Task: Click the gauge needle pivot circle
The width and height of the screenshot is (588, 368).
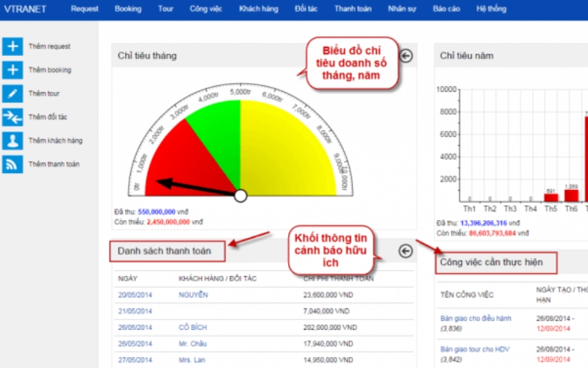Action: click(240, 196)
